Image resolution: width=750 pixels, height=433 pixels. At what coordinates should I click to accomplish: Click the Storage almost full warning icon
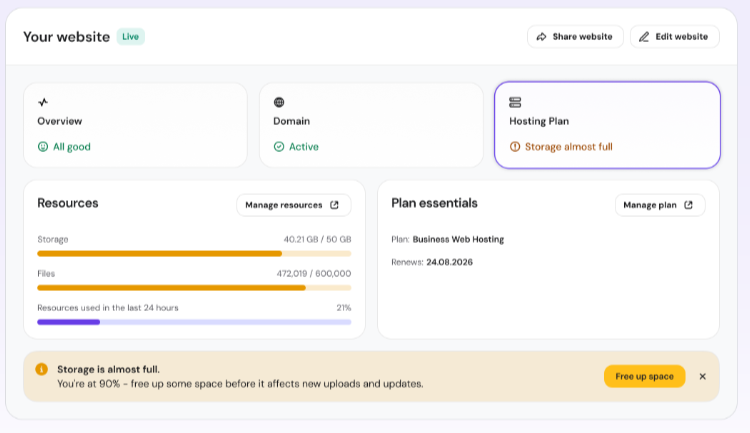pyautogui.click(x=515, y=147)
